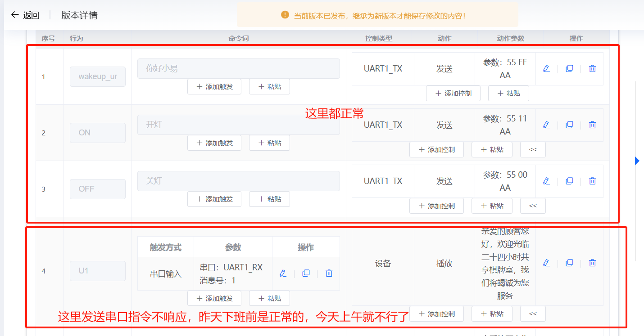Click the delete trash icon for the ON row
The width and height of the screenshot is (644, 336).
point(592,125)
